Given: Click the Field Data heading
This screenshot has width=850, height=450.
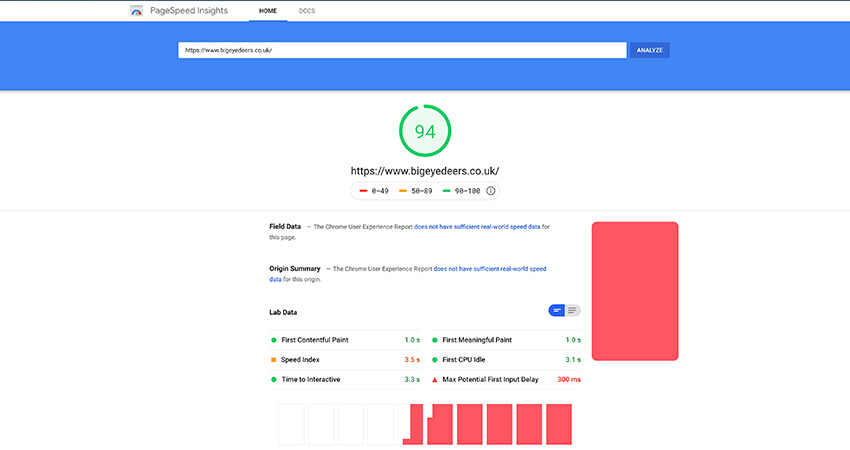Looking at the screenshot, I should coord(285,227).
